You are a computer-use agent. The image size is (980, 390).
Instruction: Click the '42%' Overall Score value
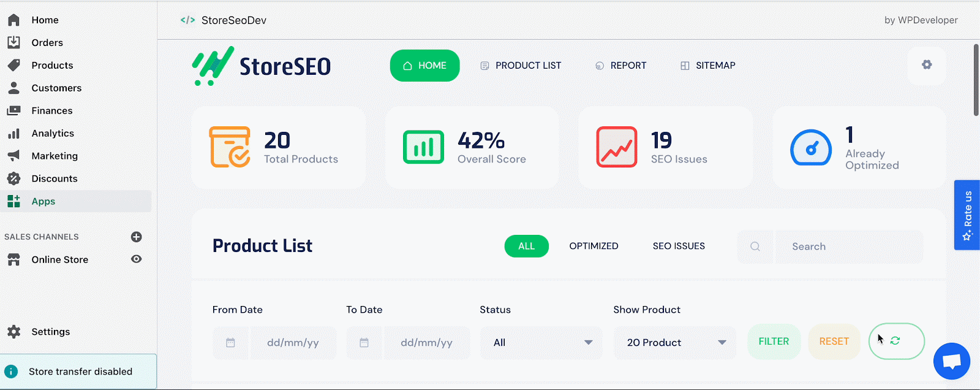[x=481, y=140]
